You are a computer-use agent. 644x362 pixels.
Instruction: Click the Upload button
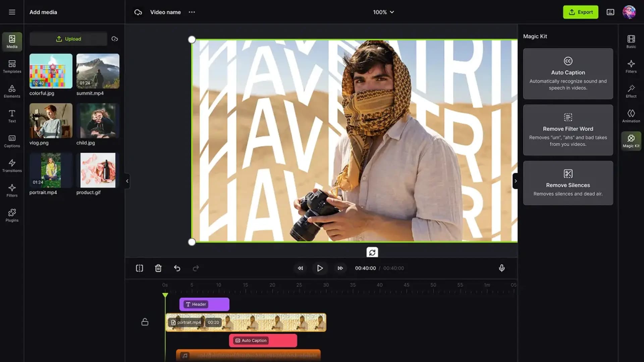pyautogui.click(x=68, y=39)
